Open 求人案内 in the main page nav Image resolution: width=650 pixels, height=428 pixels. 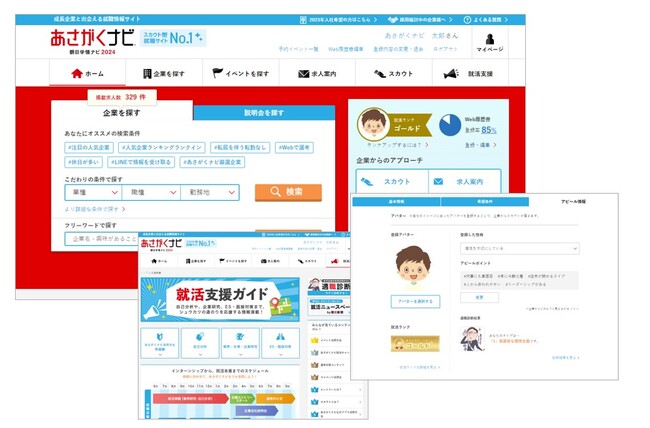tap(317, 73)
